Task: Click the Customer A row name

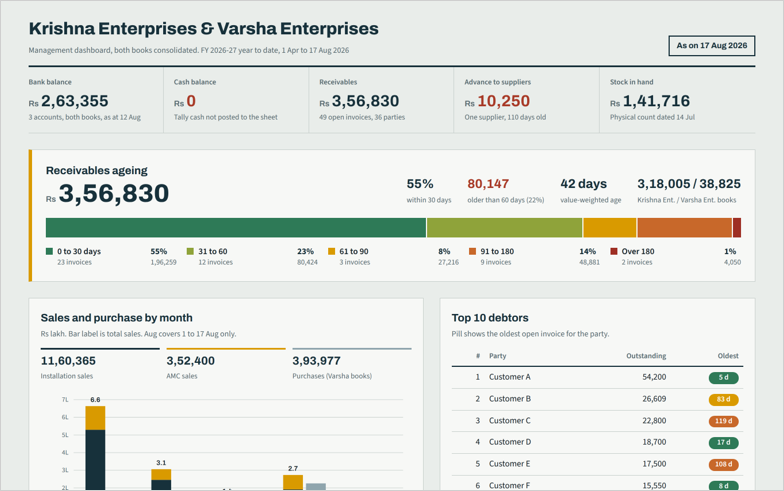Action: click(x=510, y=377)
